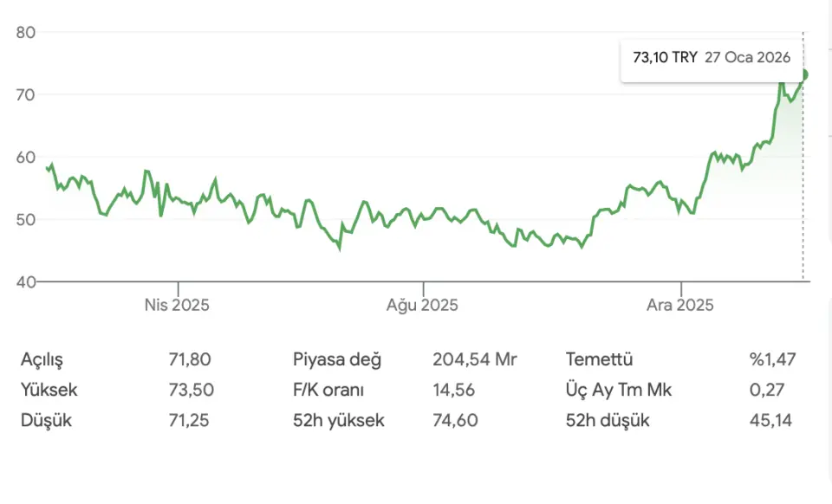
Task: Click the Düşük value 71,25
Action: tap(191, 421)
